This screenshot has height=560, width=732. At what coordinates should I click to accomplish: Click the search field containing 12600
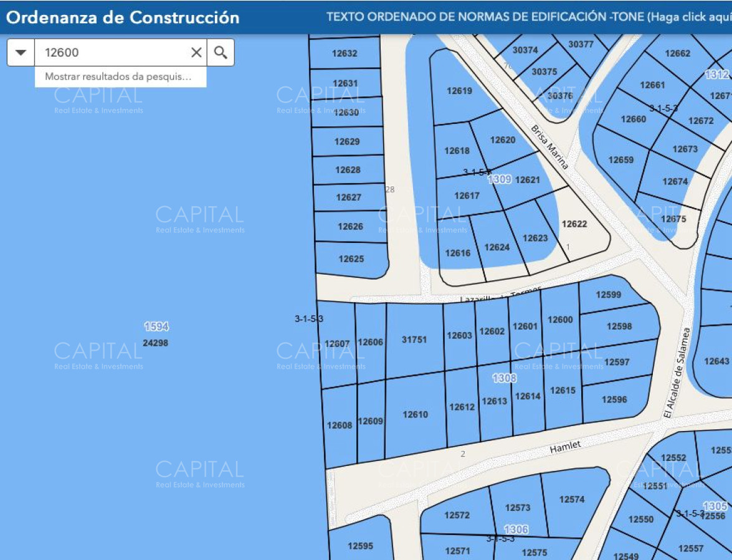pyautogui.click(x=112, y=52)
